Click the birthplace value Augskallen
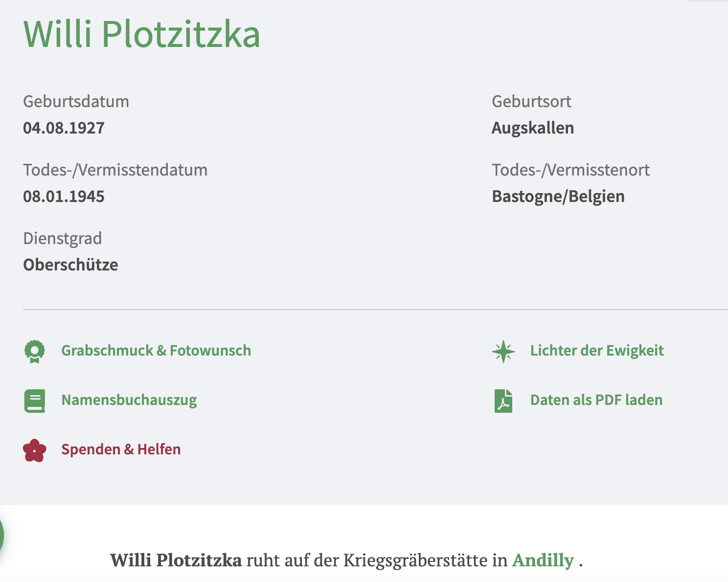Viewport: 728px width, 582px height. click(x=532, y=128)
